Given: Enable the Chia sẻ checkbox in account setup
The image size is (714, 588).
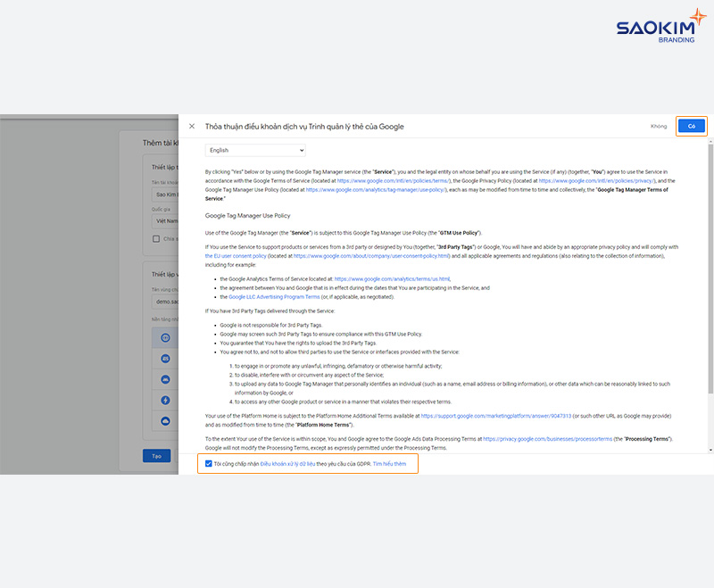Looking at the screenshot, I should click(x=156, y=238).
